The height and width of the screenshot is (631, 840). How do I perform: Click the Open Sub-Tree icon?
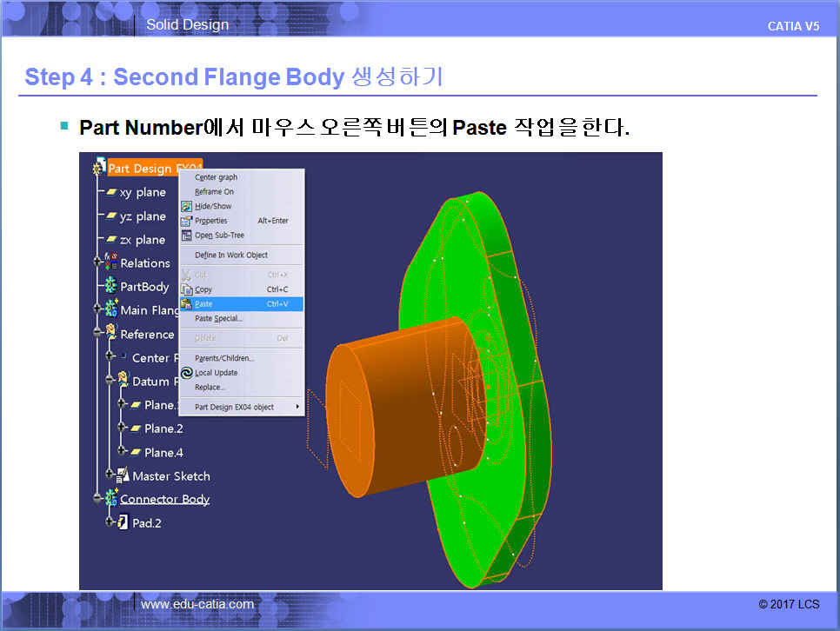(186, 236)
